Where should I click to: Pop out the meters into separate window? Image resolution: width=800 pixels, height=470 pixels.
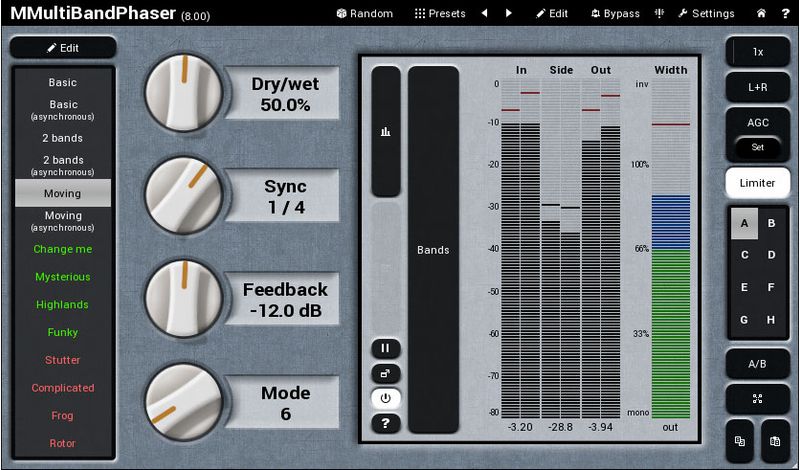pyautogui.click(x=385, y=373)
